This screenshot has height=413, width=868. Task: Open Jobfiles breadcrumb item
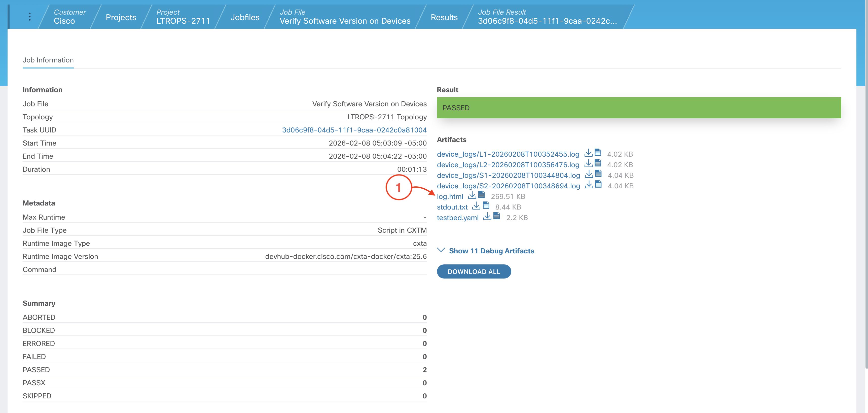245,17
